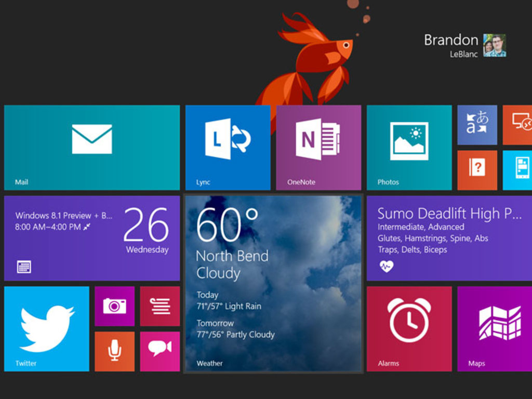Open the Alarms app
Screen dimensions: 532x399
408,327
